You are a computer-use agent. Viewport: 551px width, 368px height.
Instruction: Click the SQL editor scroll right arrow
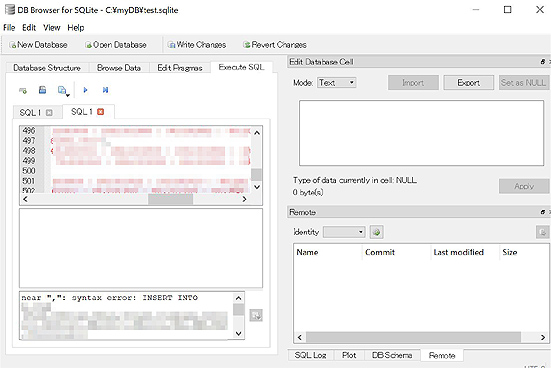coord(244,199)
